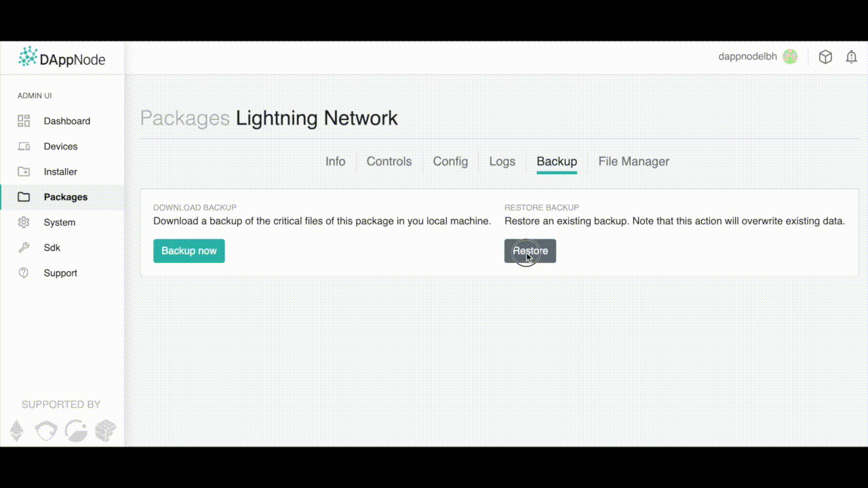Screen dimensions: 868x488
Task: Switch to the Controls tab
Action: click(389, 161)
